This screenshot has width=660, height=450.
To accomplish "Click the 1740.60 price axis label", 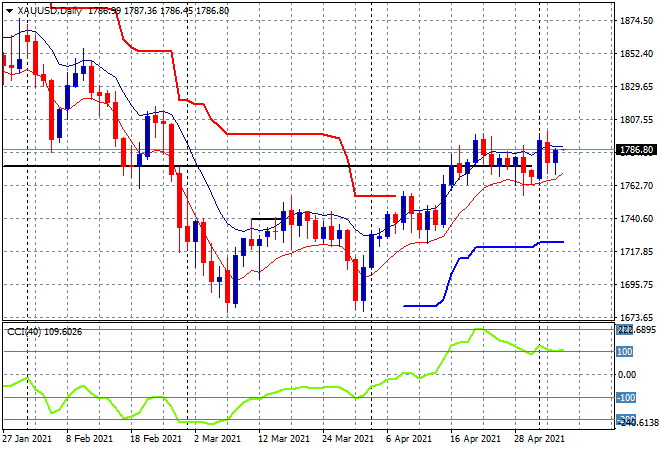I will point(637,218).
